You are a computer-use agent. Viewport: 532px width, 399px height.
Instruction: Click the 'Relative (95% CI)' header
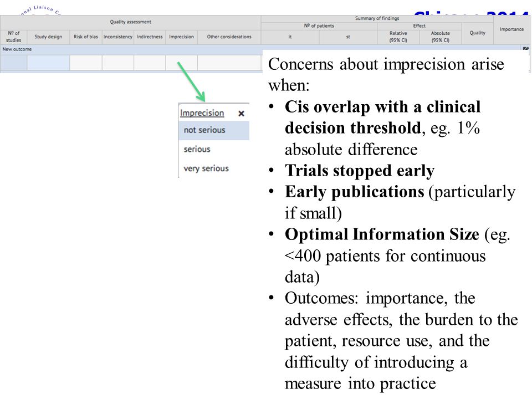398,37
